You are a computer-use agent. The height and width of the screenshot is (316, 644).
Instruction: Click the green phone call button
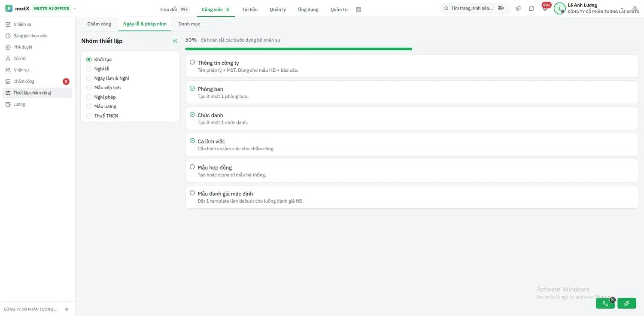click(605, 303)
